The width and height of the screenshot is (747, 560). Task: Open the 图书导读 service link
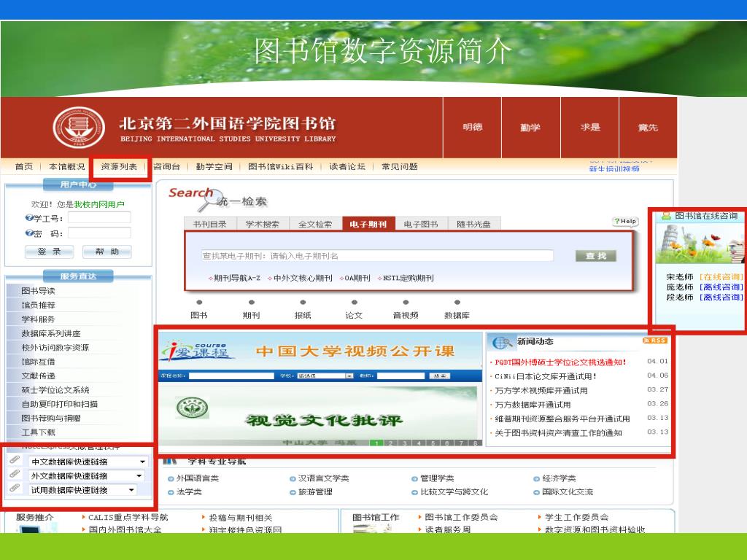click(x=38, y=291)
